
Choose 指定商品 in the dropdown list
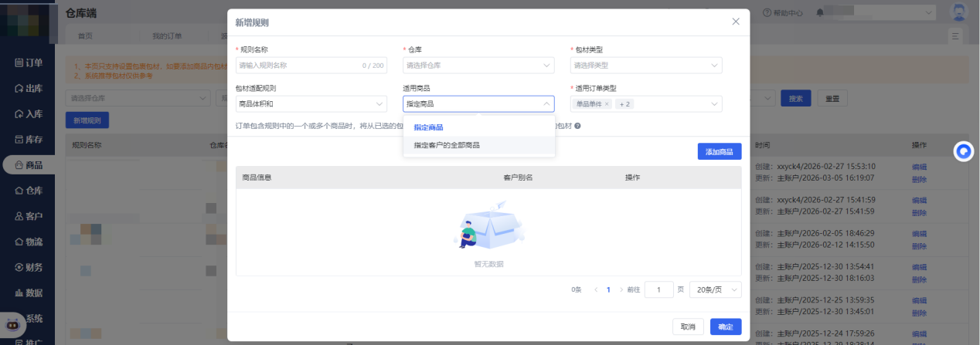[x=429, y=127]
